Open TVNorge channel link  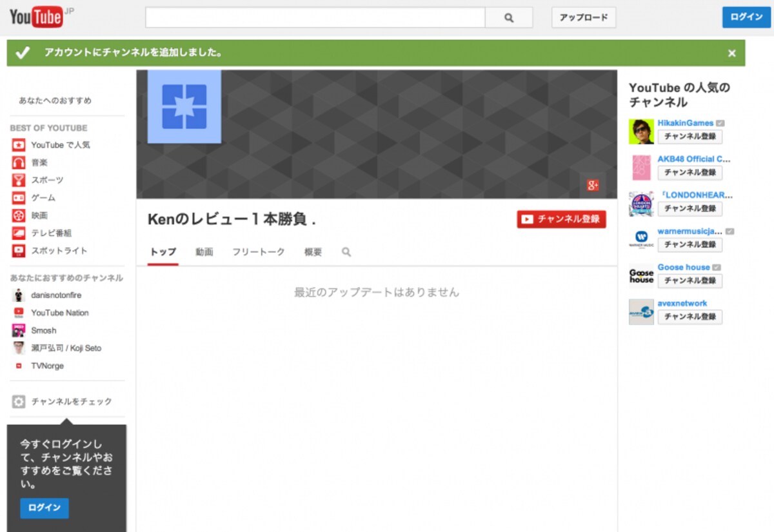click(x=47, y=366)
